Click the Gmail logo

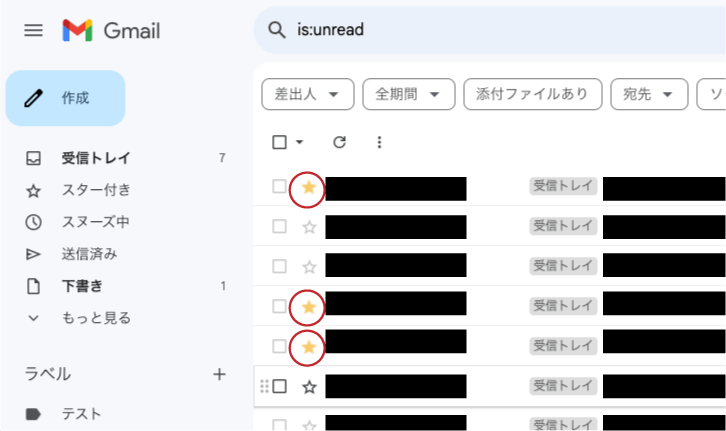(x=111, y=30)
